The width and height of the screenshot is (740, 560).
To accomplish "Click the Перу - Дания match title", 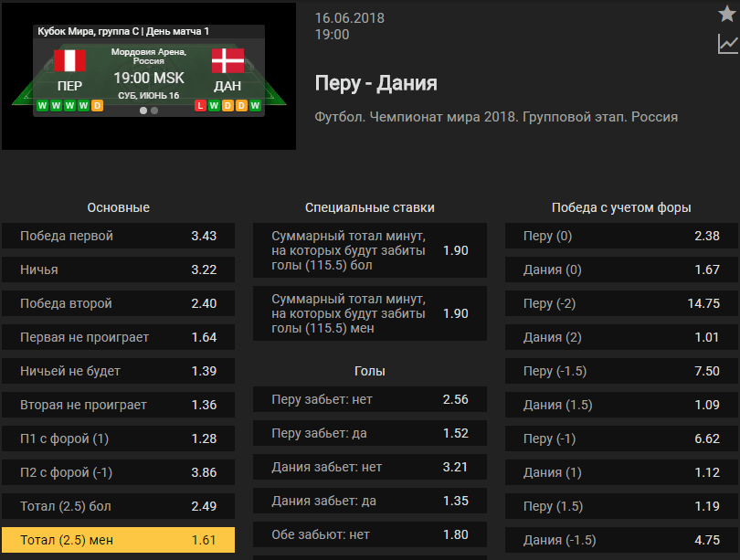I will tap(376, 83).
